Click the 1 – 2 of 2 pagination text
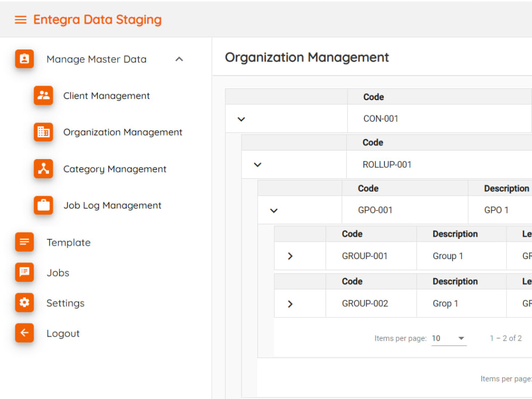 (505, 338)
